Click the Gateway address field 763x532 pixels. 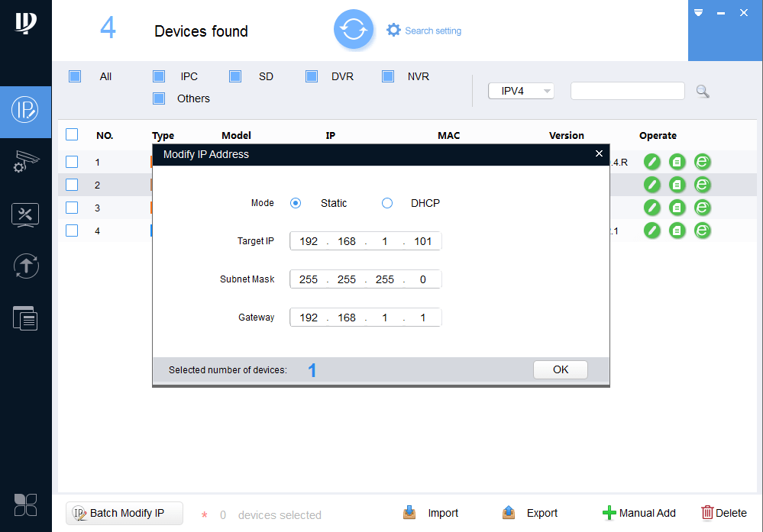(x=365, y=318)
